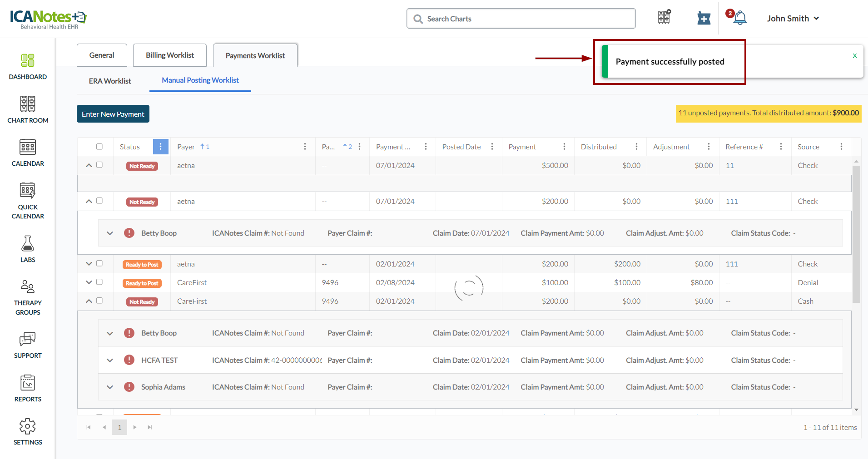Dismiss the Payment successfully posted notification
868x459 pixels.
(x=854, y=55)
